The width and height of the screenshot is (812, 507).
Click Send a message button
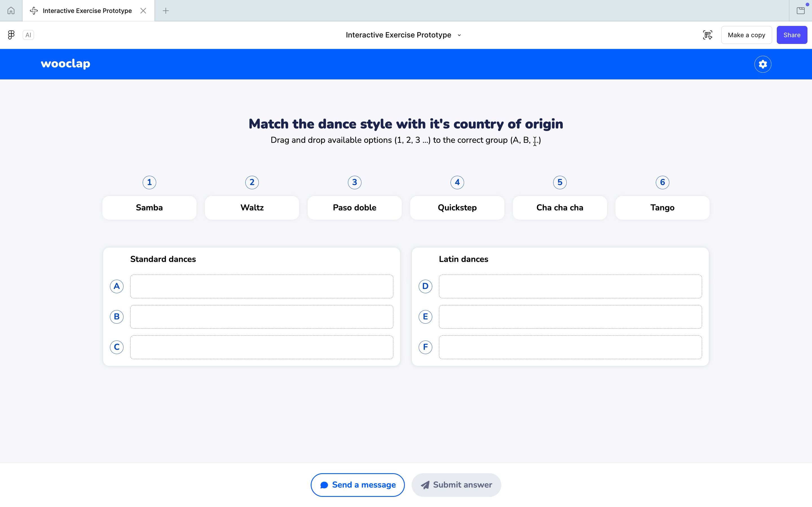coord(357,485)
